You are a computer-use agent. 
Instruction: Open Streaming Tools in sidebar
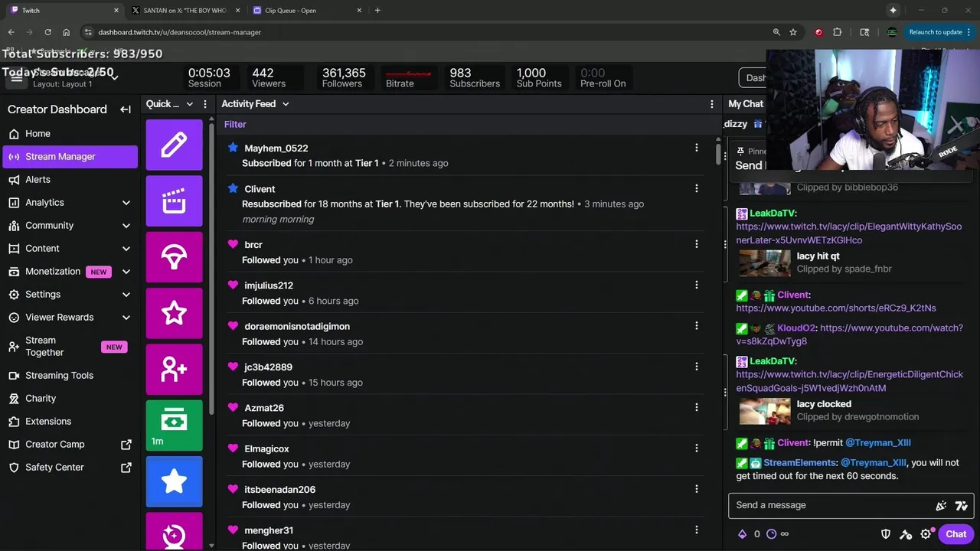70,375
